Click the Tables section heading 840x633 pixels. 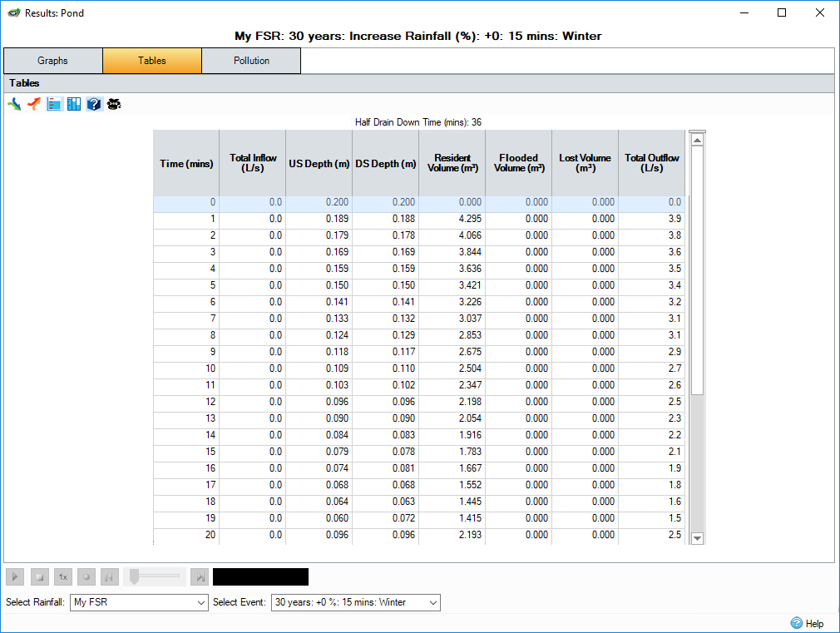point(24,83)
